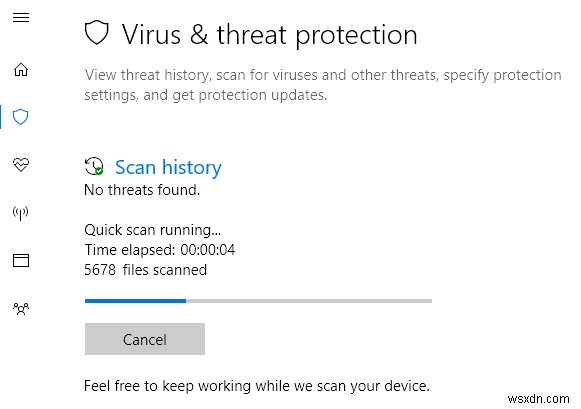Click the Time elapsed counter
Viewport: 581px width, 409px height.
160,250
